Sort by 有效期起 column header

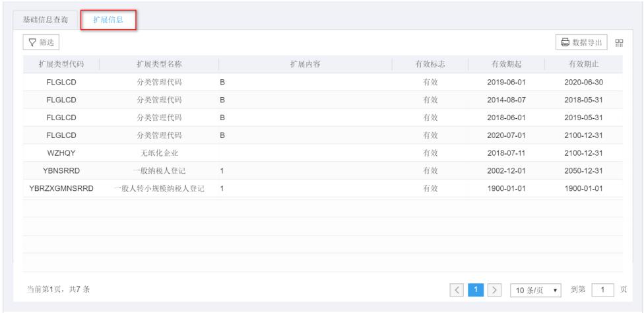click(507, 64)
